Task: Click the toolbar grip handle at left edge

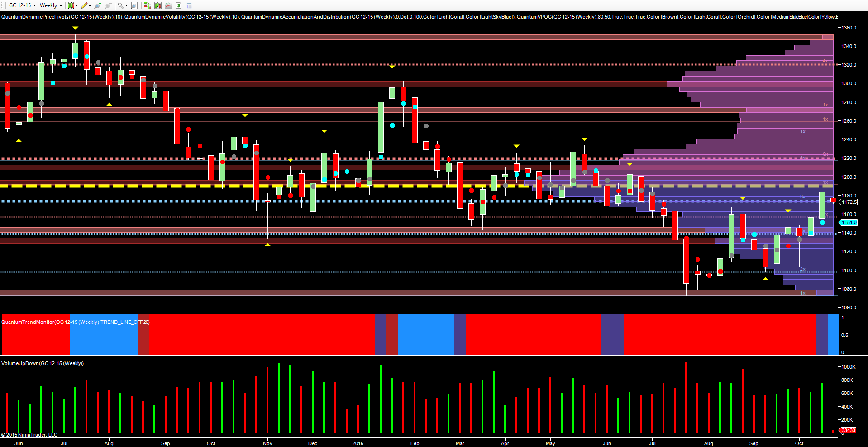Action: (2, 5)
